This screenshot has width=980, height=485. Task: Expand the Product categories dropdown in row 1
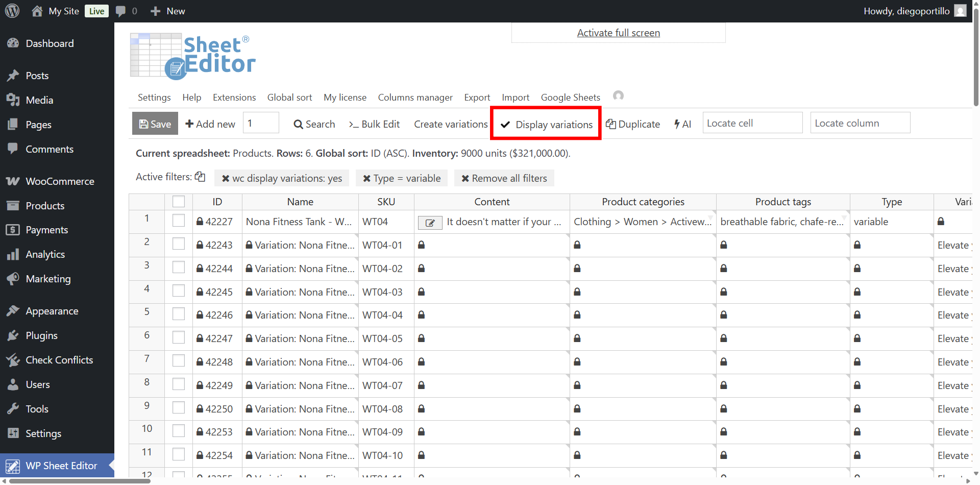[x=710, y=218]
